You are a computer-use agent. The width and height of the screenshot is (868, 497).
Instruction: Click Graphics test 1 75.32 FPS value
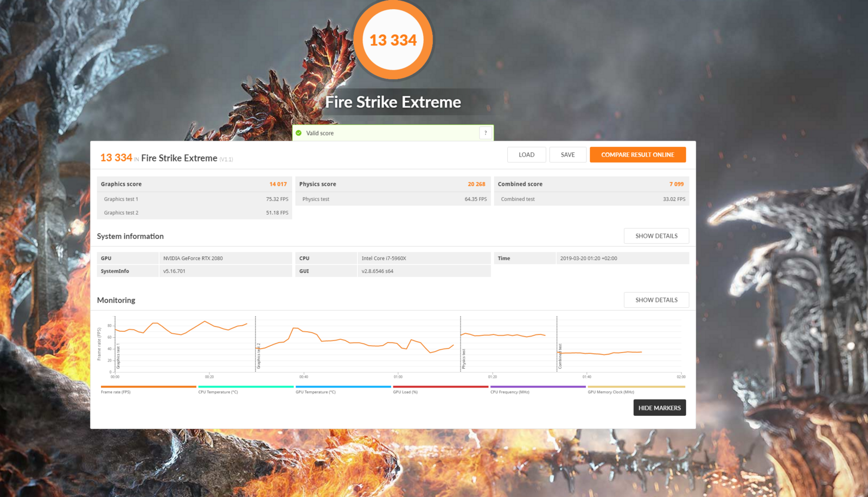point(277,199)
